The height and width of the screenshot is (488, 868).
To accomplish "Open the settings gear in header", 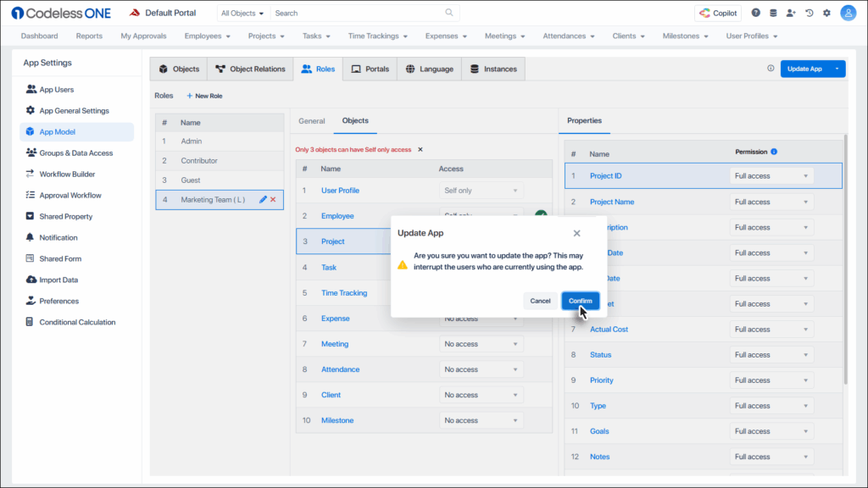I will (x=826, y=13).
